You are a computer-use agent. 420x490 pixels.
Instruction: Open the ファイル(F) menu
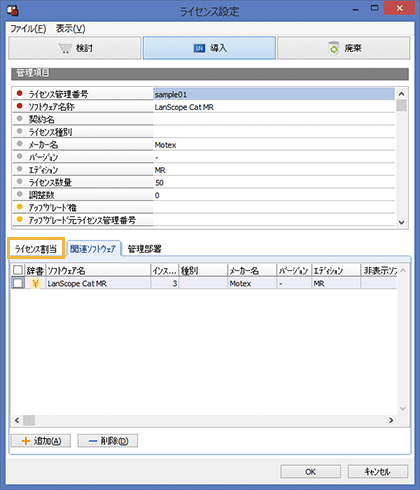(28, 29)
